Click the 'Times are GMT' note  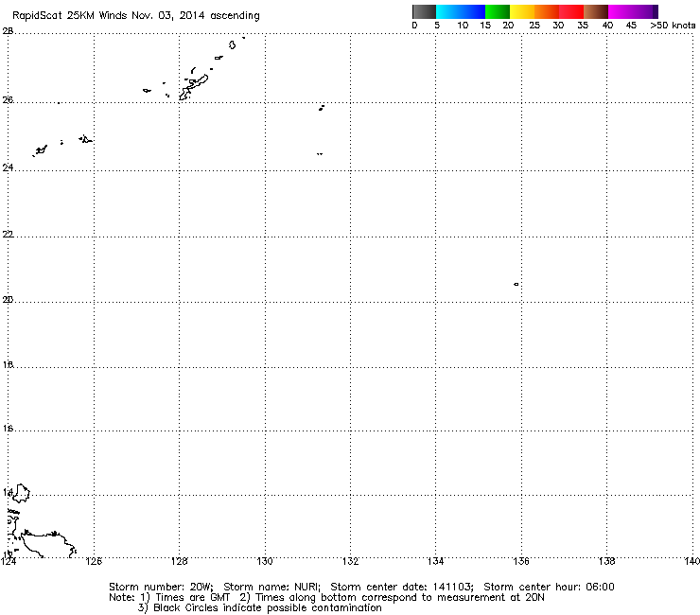point(192,598)
